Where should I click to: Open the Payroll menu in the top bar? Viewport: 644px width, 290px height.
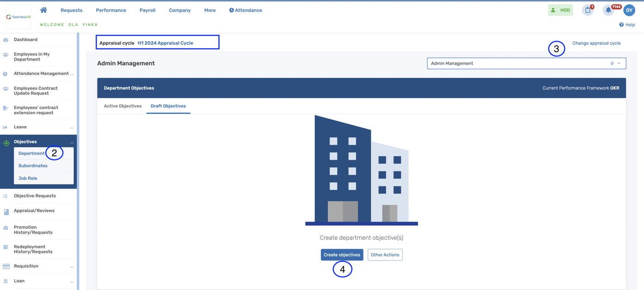pyautogui.click(x=147, y=10)
